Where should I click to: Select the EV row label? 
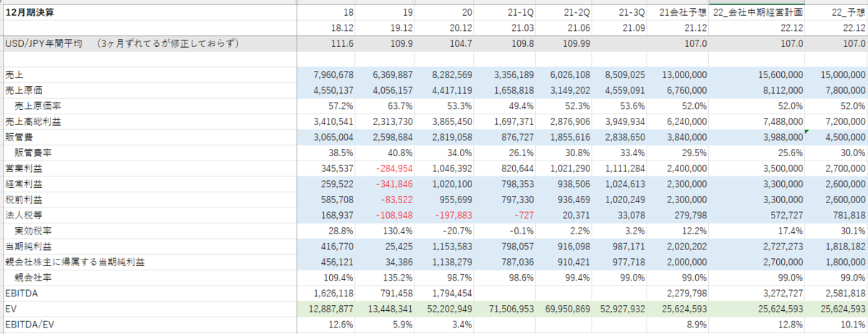click(x=10, y=308)
